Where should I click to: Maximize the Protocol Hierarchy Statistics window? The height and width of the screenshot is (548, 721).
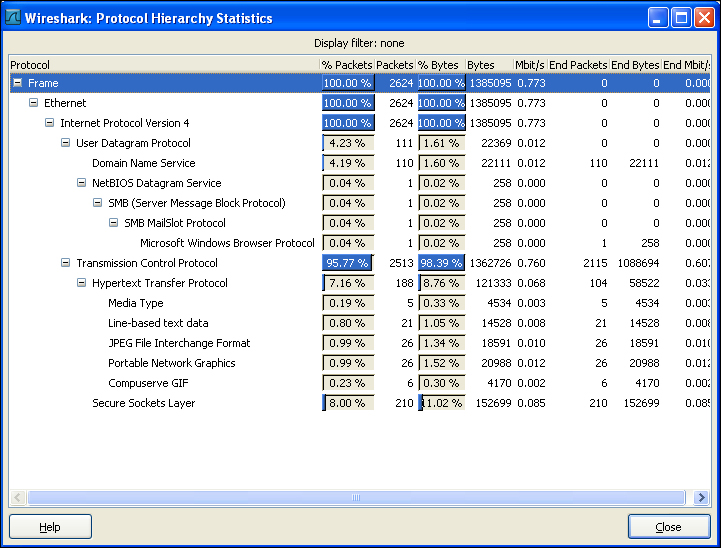click(x=681, y=18)
